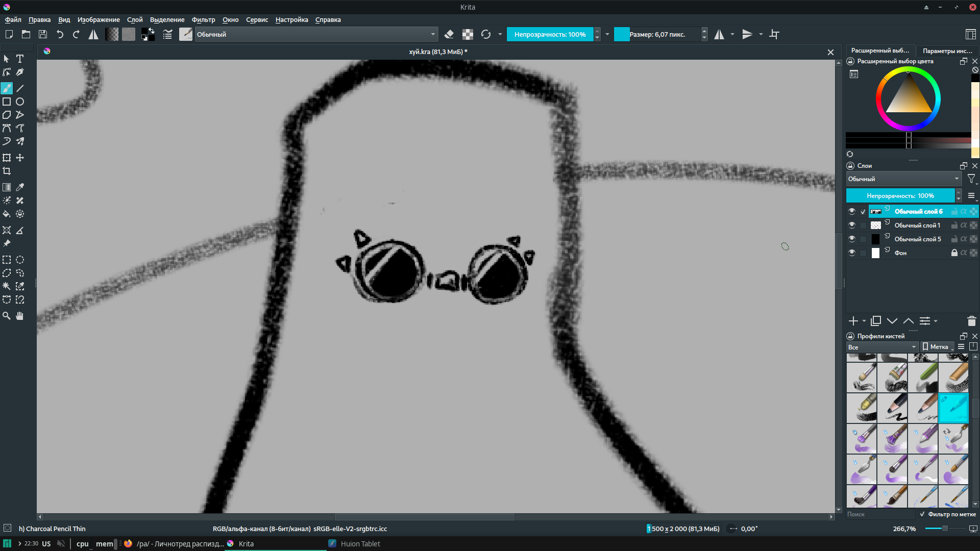
Task: Hide layer Обычный слой 5
Action: click(851, 239)
